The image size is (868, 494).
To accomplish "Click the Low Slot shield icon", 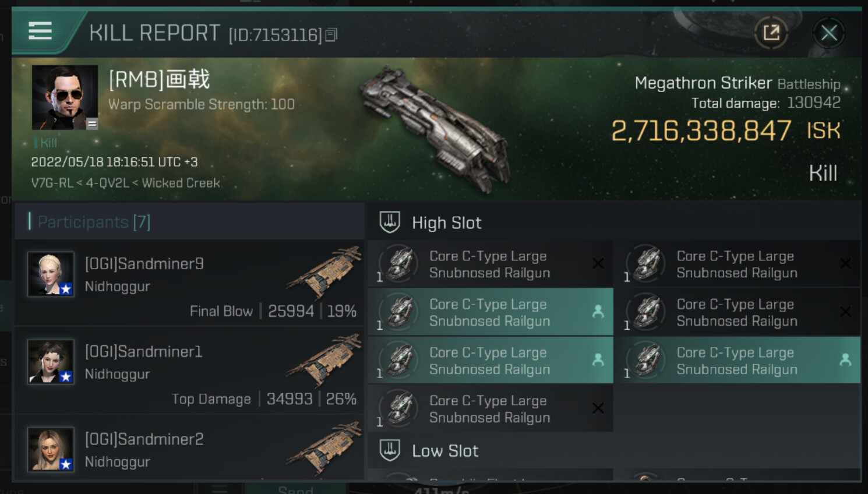I will (x=390, y=450).
